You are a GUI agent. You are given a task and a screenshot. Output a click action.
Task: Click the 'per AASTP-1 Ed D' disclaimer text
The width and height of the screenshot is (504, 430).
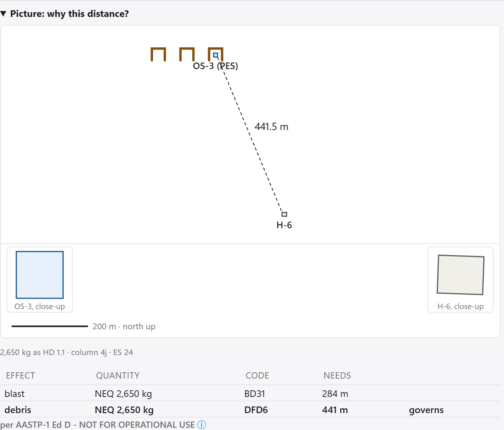coord(97,424)
